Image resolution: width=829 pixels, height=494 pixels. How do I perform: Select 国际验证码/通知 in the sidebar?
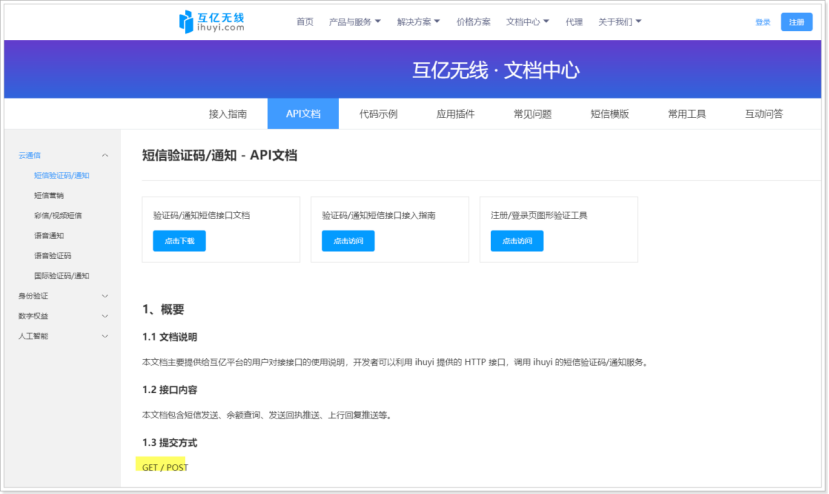click(x=61, y=276)
